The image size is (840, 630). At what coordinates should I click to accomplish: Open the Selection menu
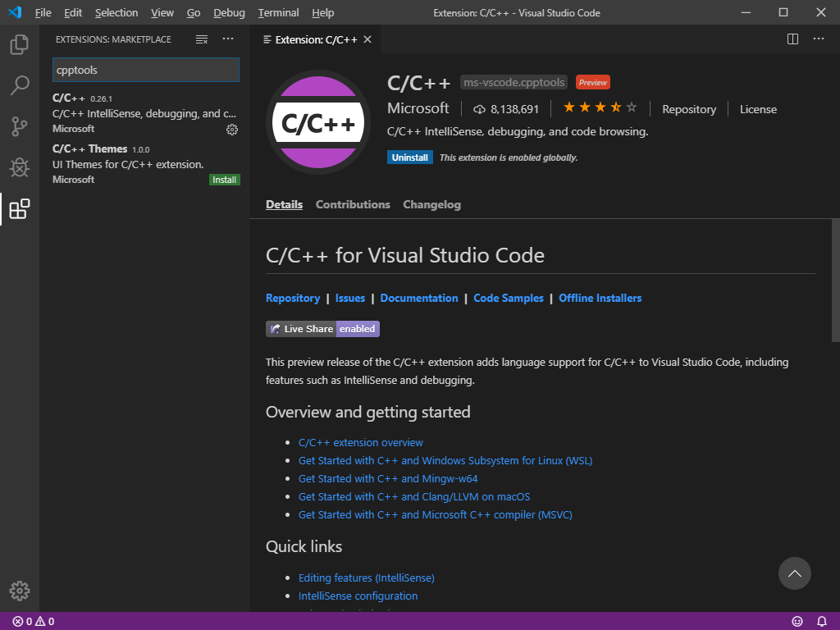pyautogui.click(x=116, y=12)
